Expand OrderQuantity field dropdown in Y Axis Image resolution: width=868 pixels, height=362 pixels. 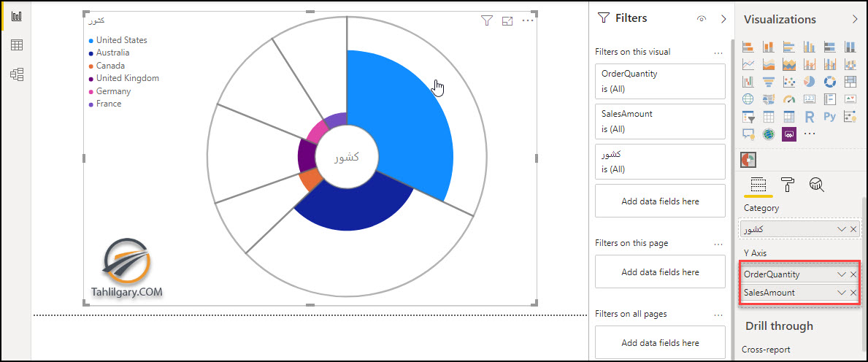click(842, 274)
